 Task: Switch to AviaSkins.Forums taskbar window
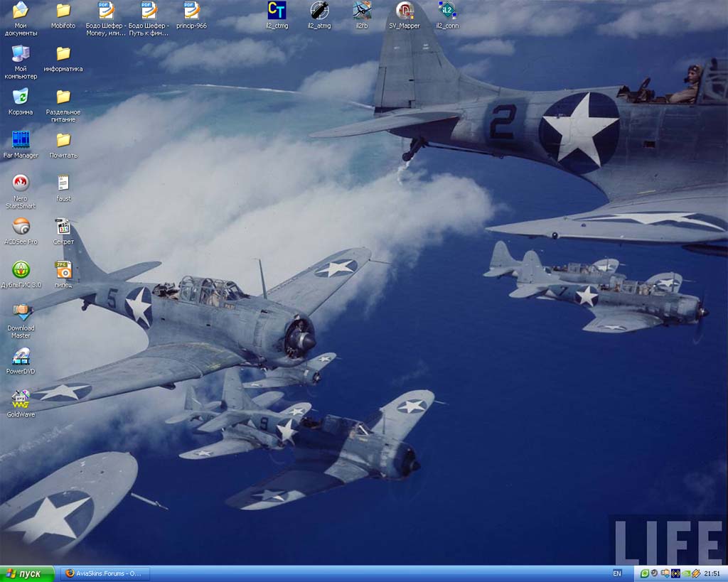click(105, 573)
